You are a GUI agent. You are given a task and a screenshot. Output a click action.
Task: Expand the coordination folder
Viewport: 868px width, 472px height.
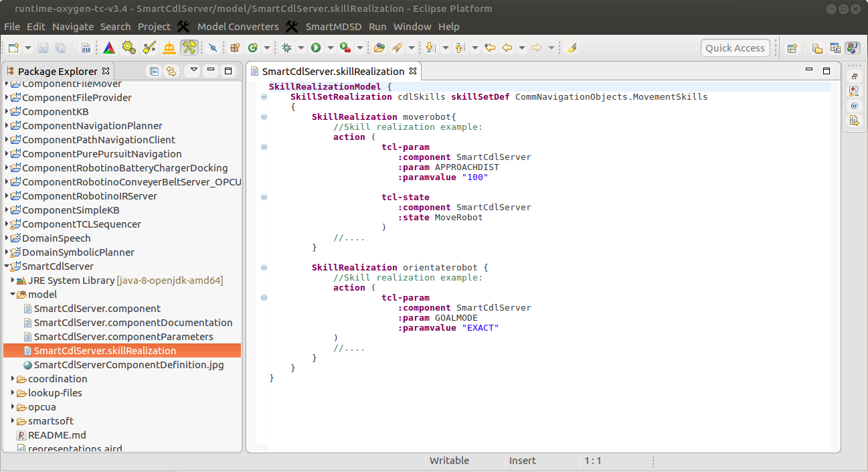(x=13, y=379)
